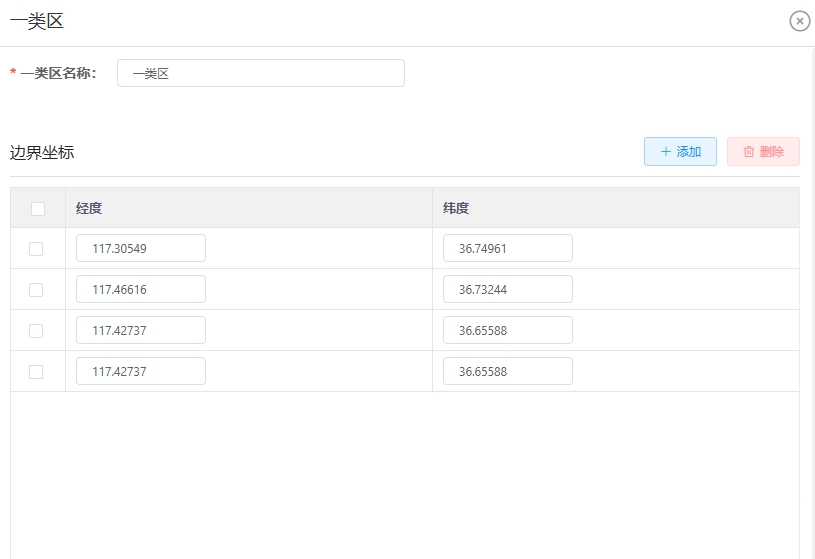
Task: Click the 纬度 column header
Action: coord(456,208)
